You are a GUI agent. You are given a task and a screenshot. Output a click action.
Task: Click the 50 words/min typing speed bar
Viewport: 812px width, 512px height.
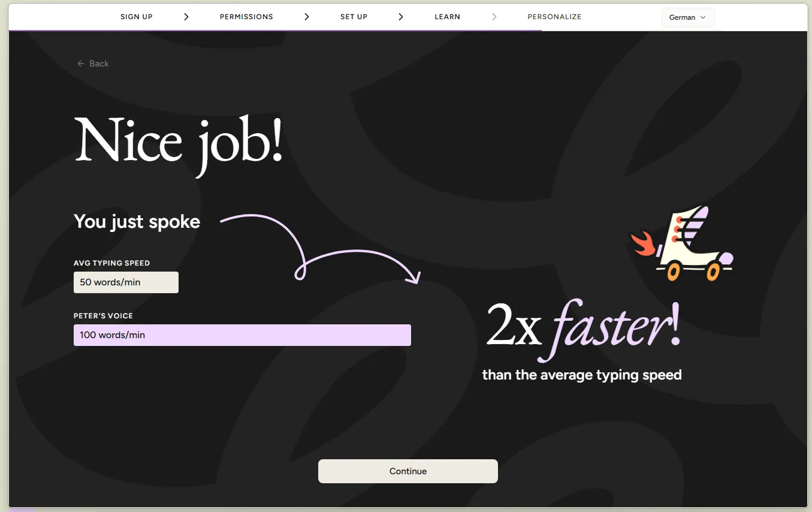coord(126,282)
